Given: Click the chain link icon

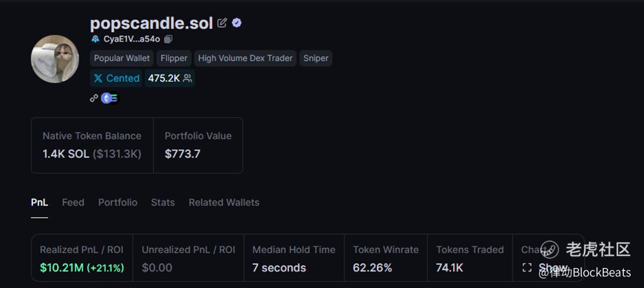Looking at the screenshot, I should click(x=94, y=98).
